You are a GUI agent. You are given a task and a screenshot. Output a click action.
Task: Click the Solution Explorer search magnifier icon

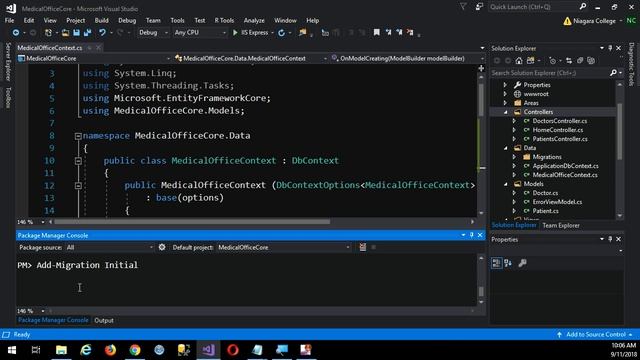coord(613,73)
